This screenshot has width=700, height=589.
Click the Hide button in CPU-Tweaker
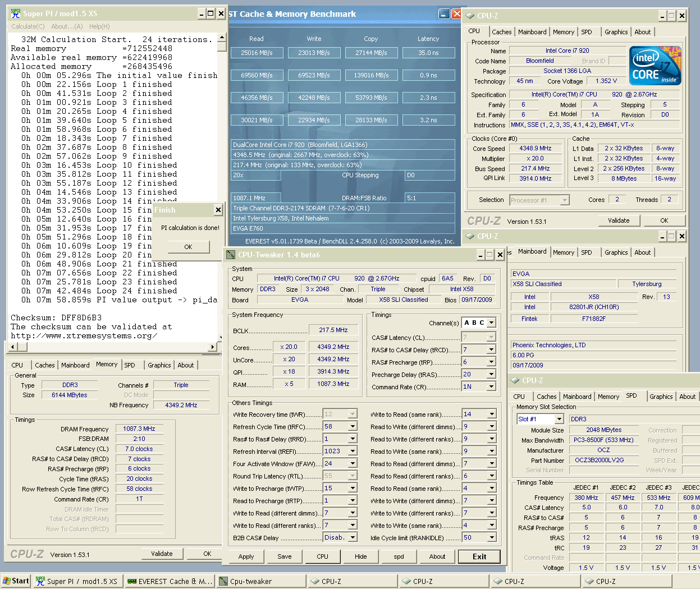[360, 556]
